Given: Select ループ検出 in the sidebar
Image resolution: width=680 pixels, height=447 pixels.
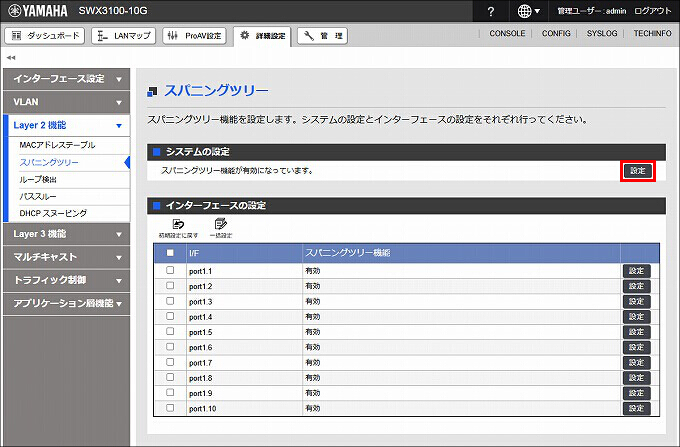Looking at the screenshot, I should click(38, 179).
